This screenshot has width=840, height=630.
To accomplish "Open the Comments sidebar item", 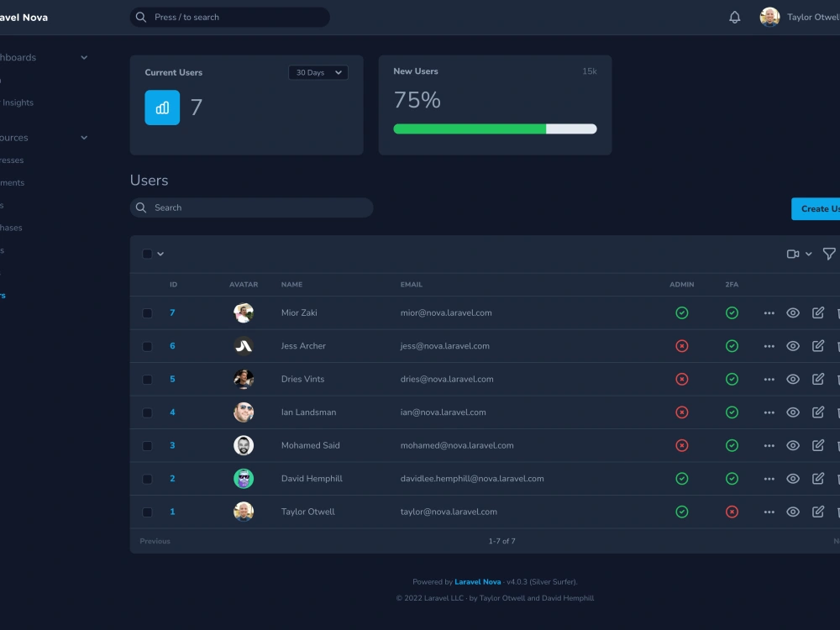I will pyautogui.click(x=13, y=182).
